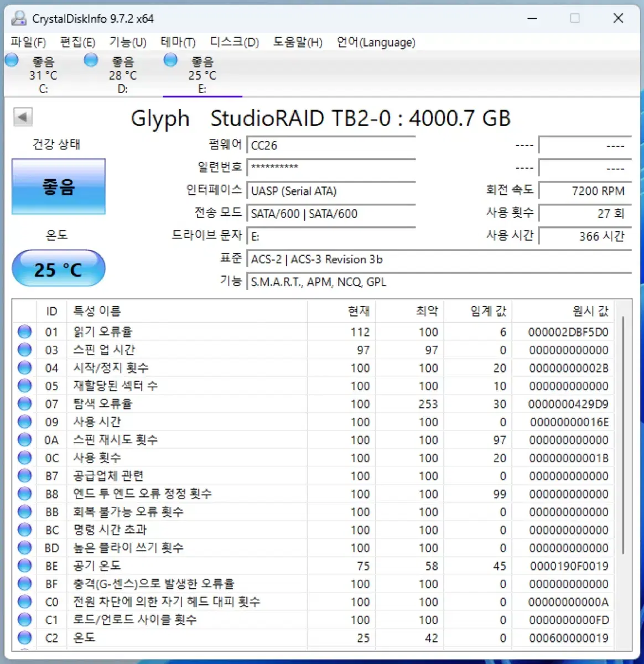Click the blue status orb for attribute 03
Image resolution: width=644 pixels, height=664 pixels.
[24, 350]
